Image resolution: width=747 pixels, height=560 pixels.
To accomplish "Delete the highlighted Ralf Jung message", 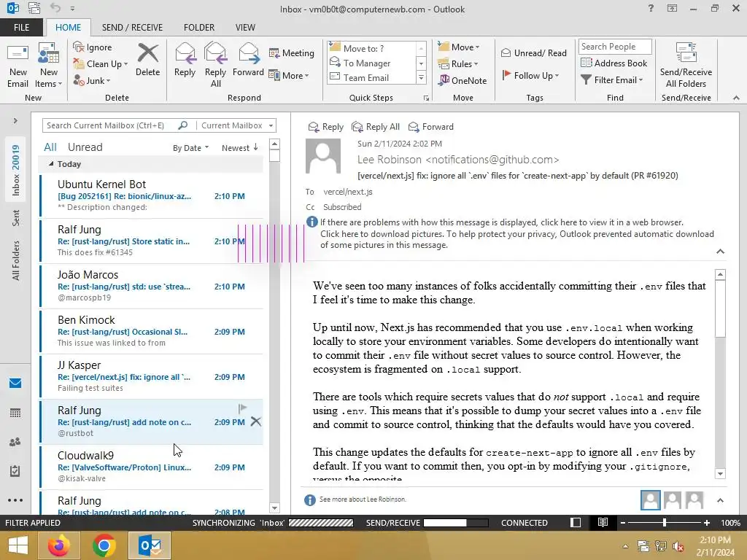I will pyautogui.click(x=256, y=421).
